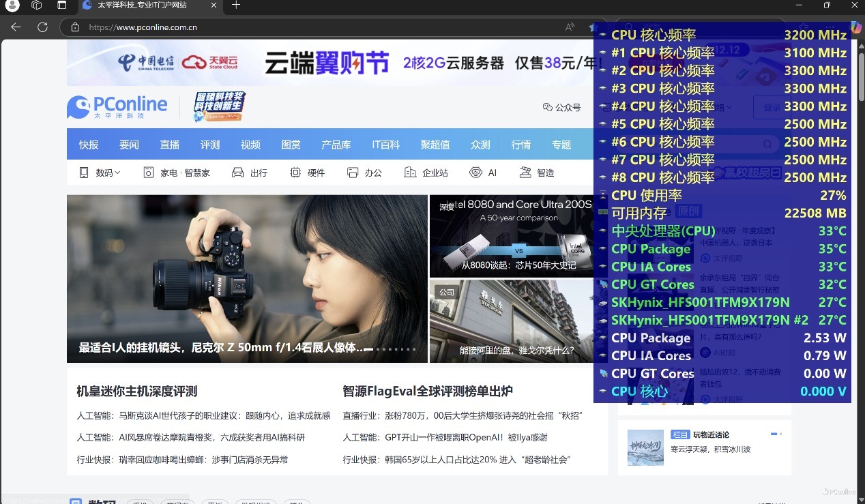Click the CPU 核心 0.000 V reading
The height and width of the screenshot is (504, 865).
tap(722, 391)
